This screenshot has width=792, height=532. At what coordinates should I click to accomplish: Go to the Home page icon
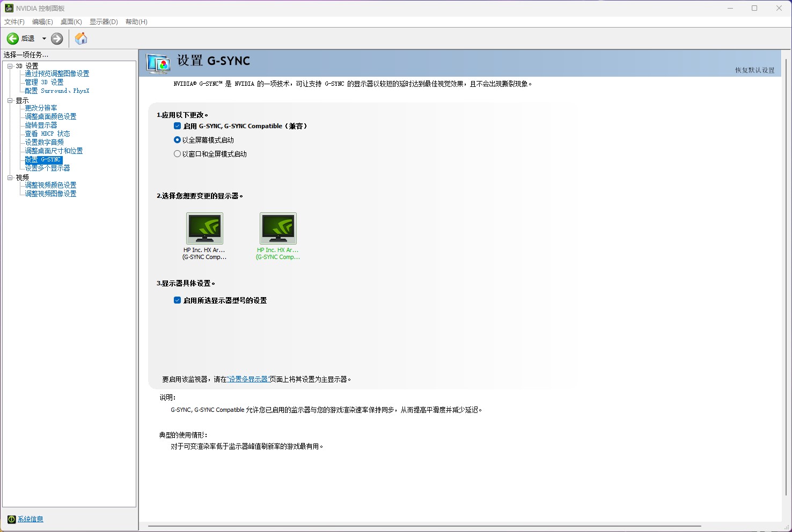click(81, 39)
